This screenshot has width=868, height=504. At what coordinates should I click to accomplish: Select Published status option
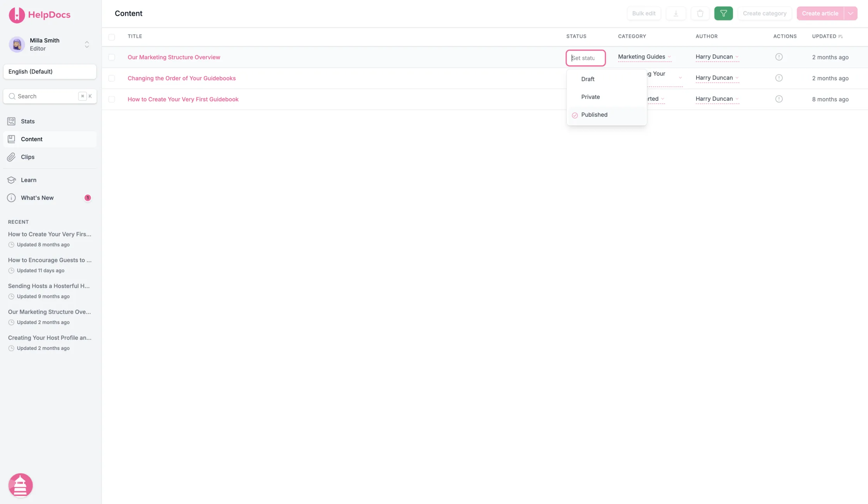(x=606, y=115)
